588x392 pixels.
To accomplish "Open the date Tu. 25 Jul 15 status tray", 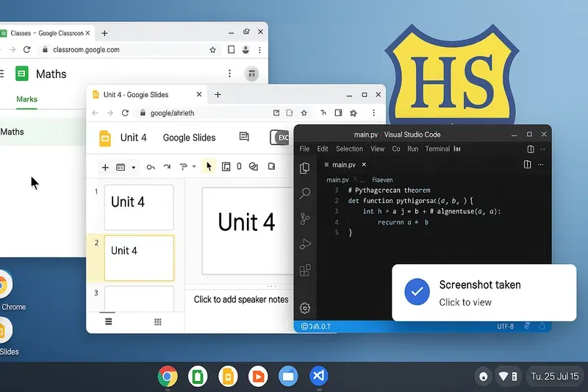I will click(x=555, y=377).
